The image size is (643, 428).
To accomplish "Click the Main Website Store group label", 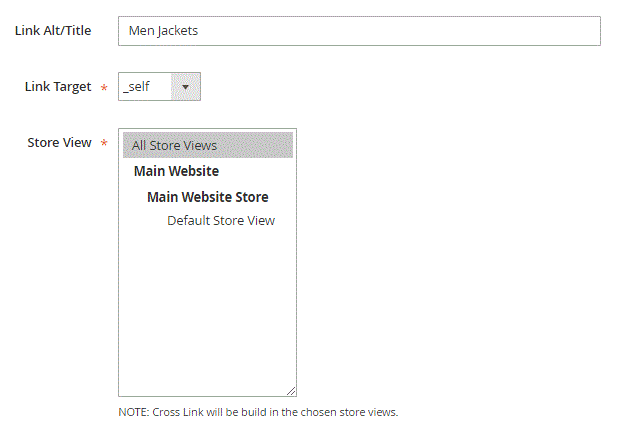I will tap(207, 197).
